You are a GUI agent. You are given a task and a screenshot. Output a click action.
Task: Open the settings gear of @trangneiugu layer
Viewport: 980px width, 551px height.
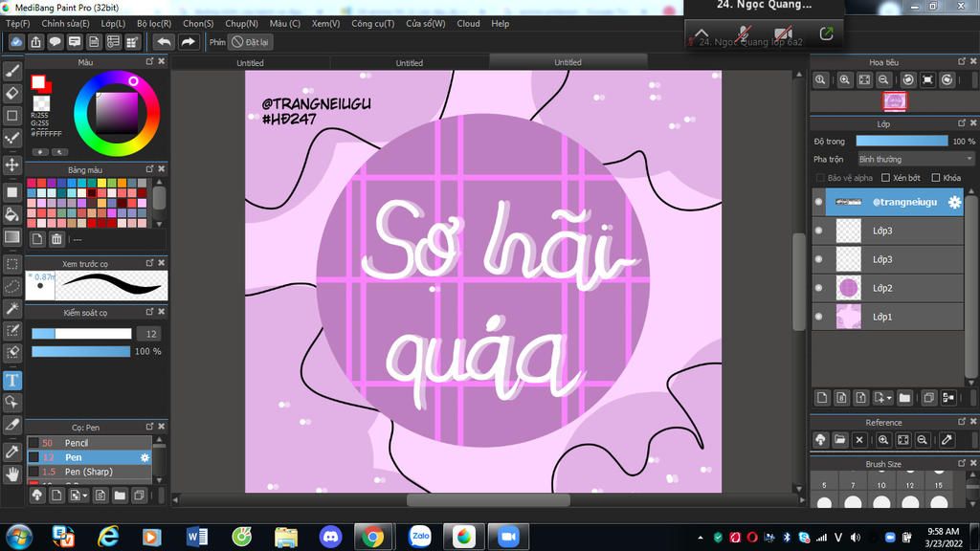(954, 203)
